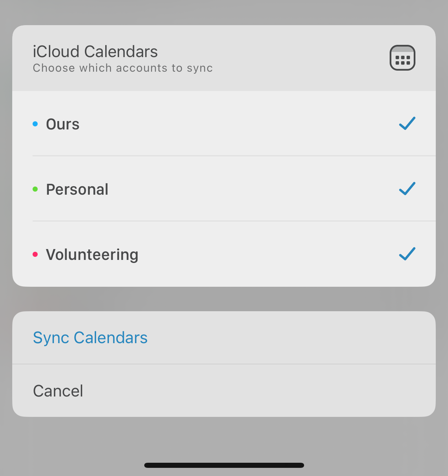Tap the iCloud Calendars title
The height and width of the screenshot is (476, 448).
pyautogui.click(x=95, y=52)
